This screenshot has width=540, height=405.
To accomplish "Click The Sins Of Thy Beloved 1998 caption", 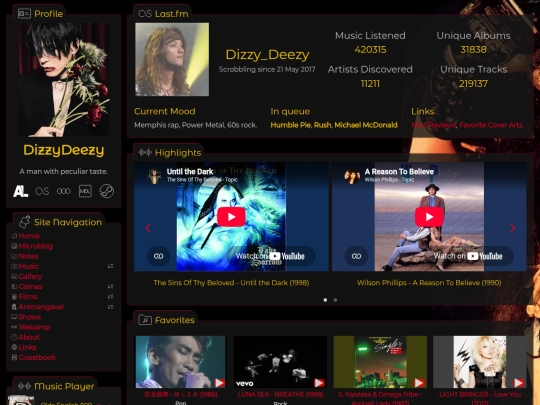I will click(x=231, y=283).
